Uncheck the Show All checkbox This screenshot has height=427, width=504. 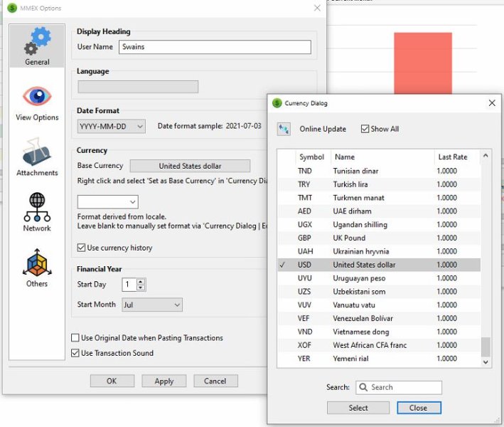[365, 129]
